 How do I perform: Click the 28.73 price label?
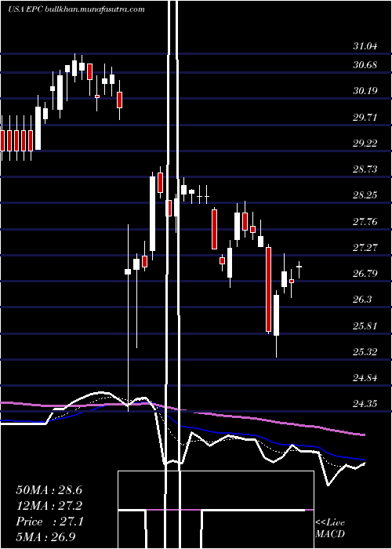click(365, 169)
